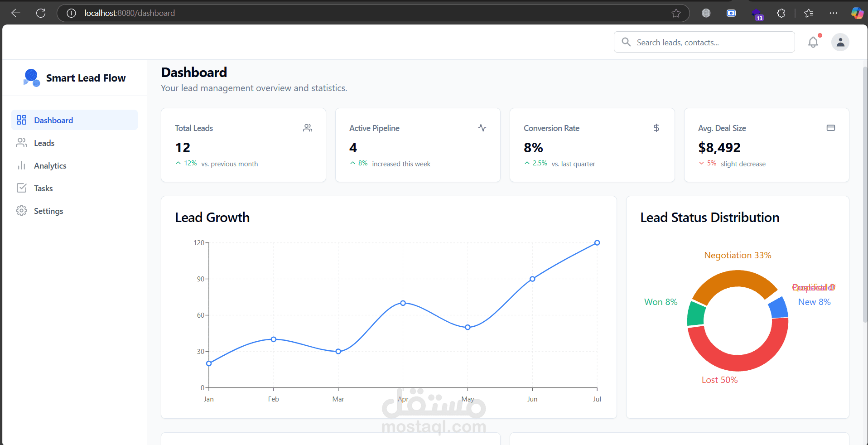The height and width of the screenshot is (445, 868).
Task: Click the globe extension icon in toolbar
Action: (706, 13)
